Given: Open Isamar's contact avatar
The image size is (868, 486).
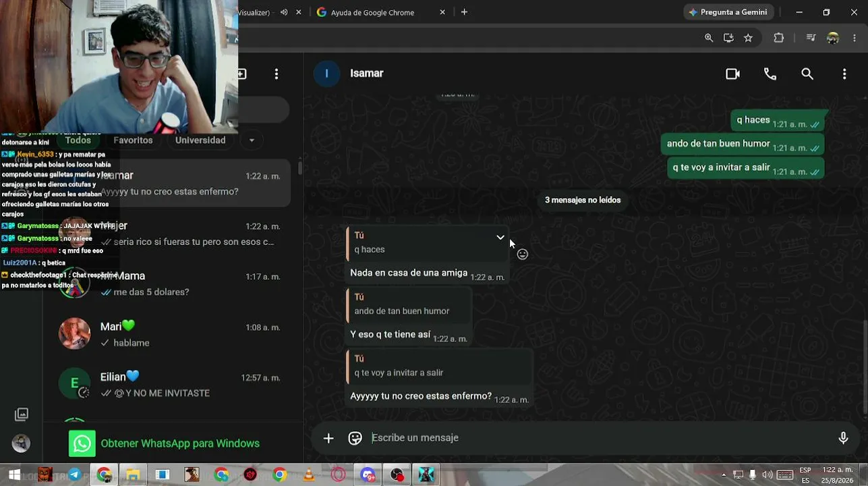Looking at the screenshot, I should pos(327,74).
